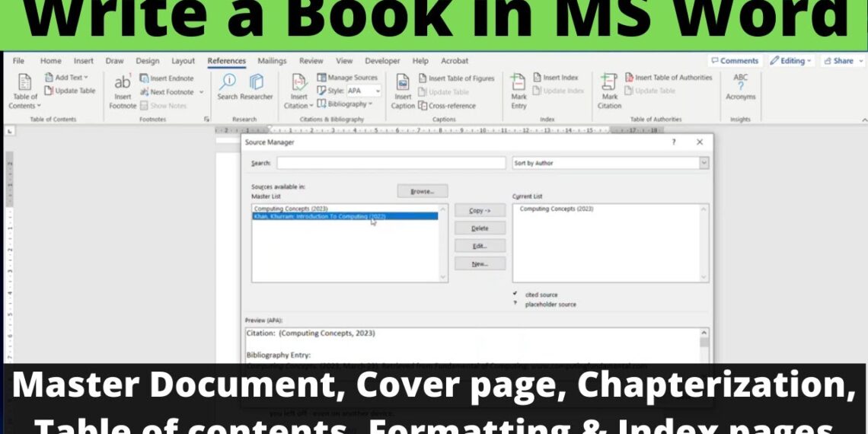The height and width of the screenshot is (434, 868).
Task: Open the Researcher tool
Action: tap(257, 87)
